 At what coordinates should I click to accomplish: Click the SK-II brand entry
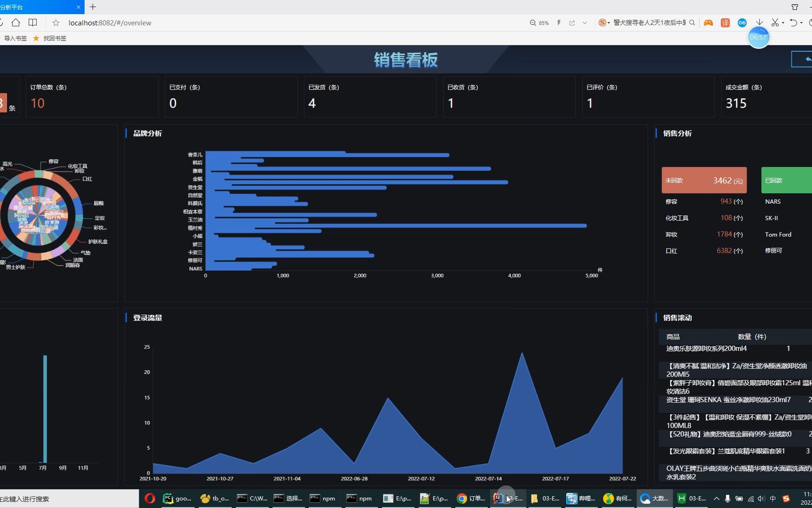772,218
